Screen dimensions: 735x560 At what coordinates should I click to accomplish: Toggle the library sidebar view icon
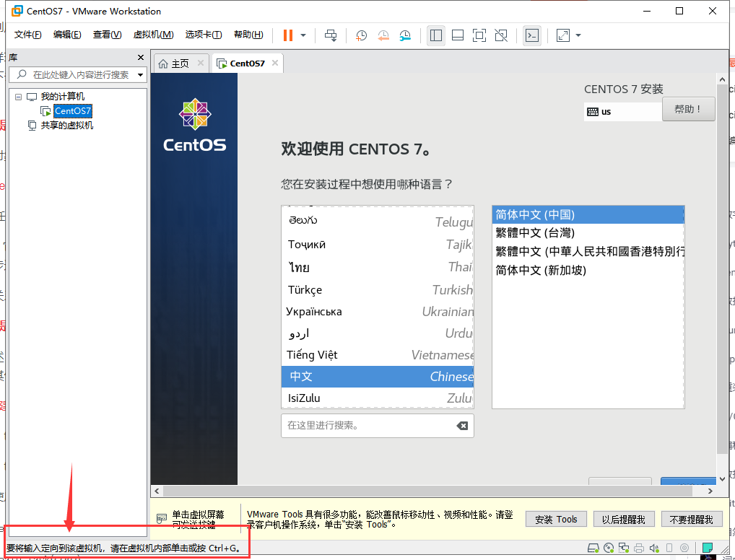tap(436, 35)
